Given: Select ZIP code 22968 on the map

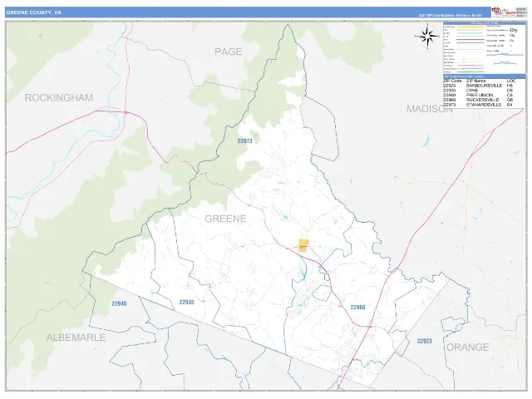Looking at the screenshot, I should 357,307.
